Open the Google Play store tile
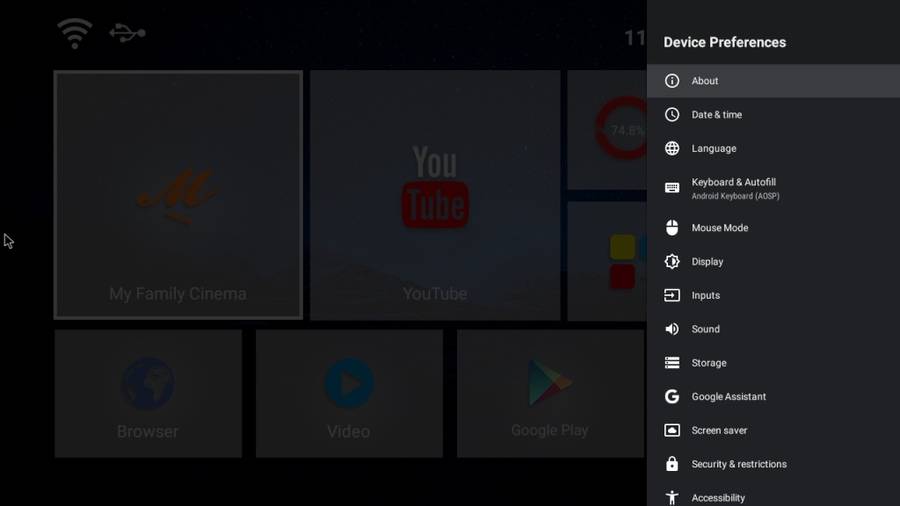Screen dimensions: 900x506 549,394
